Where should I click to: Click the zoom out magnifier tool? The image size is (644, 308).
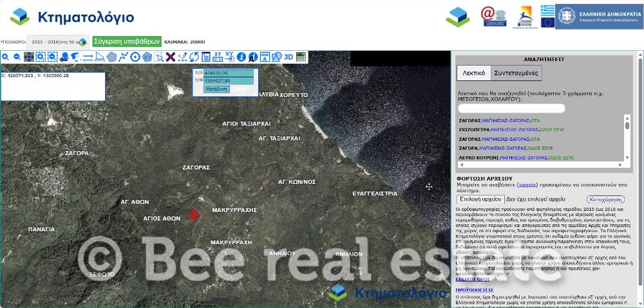coord(17,57)
